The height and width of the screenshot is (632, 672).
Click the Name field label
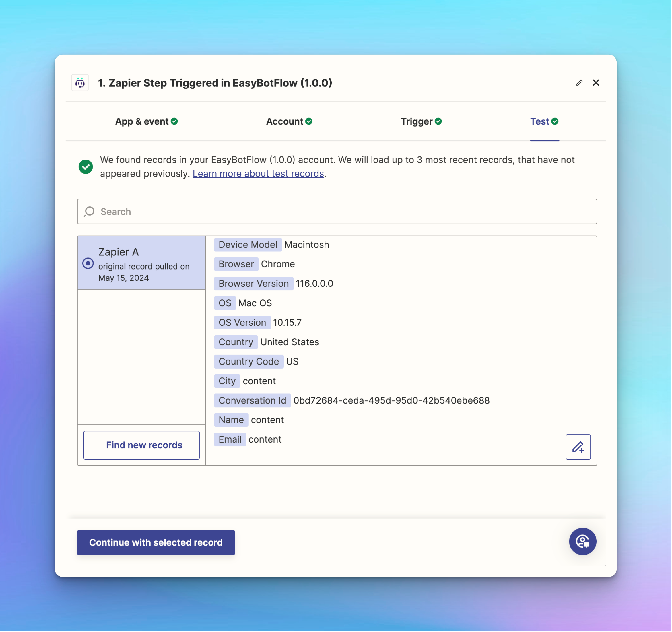pyautogui.click(x=231, y=420)
